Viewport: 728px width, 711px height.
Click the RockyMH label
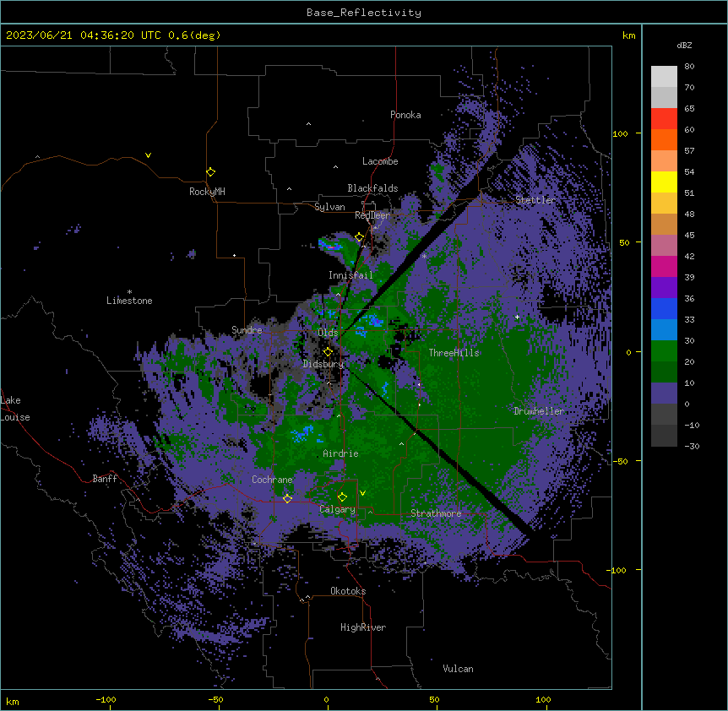point(207,192)
